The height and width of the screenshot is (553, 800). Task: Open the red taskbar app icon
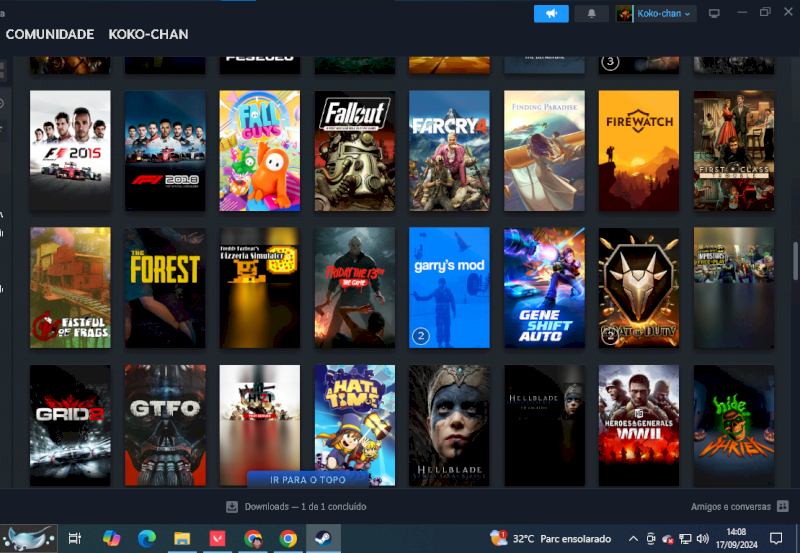coord(217,538)
